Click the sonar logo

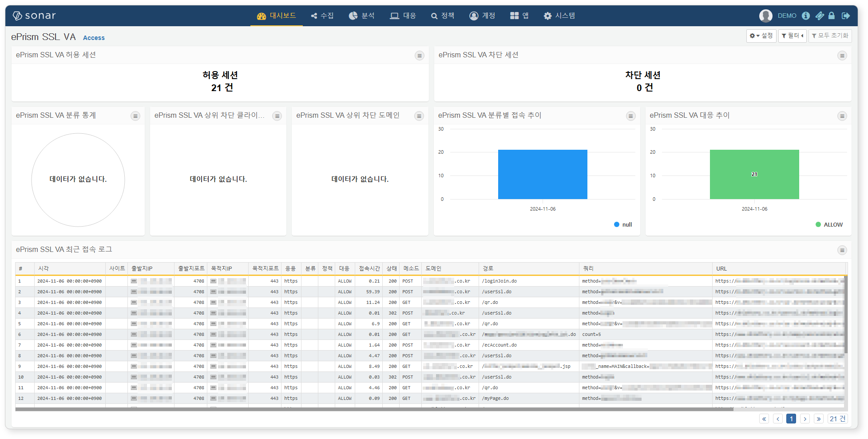34,16
